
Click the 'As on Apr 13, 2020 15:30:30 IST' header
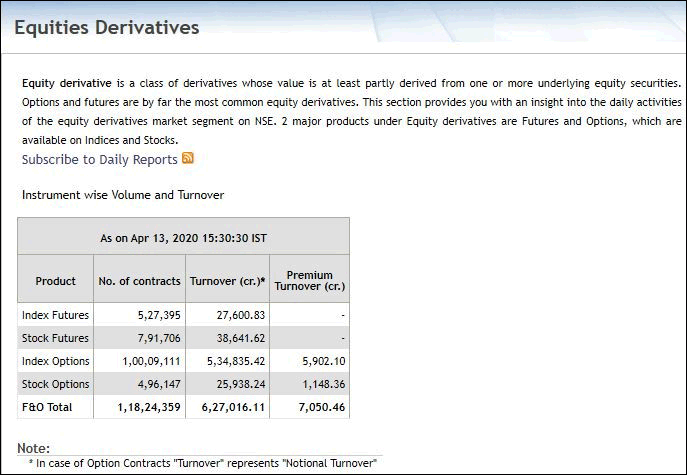(x=183, y=238)
